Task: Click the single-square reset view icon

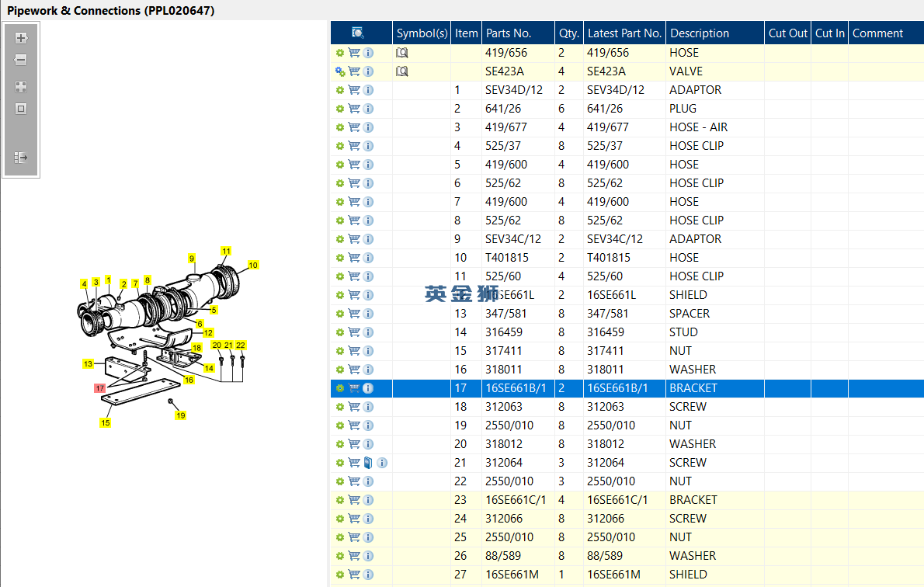Action: coord(21,109)
